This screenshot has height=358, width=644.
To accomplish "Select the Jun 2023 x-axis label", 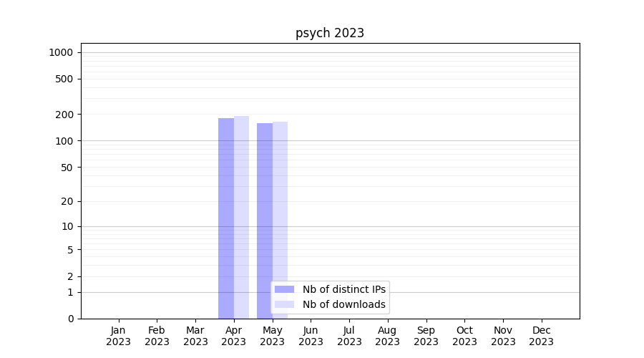I will 311,336.
